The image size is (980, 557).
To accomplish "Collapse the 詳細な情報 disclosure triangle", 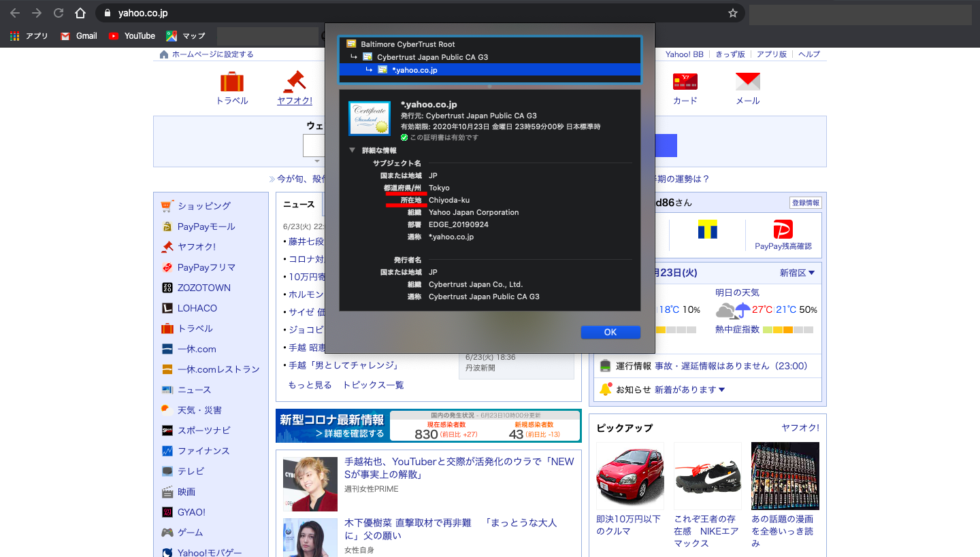I will pos(352,150).
